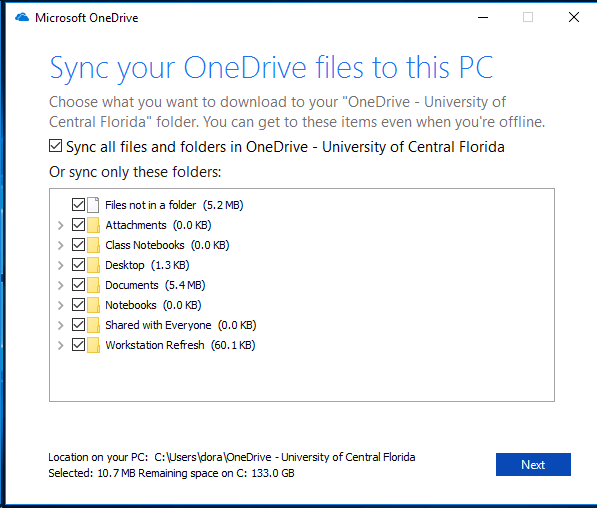Expand the Workstation Refresh folder
597x508 pixels.
point(61,345)
